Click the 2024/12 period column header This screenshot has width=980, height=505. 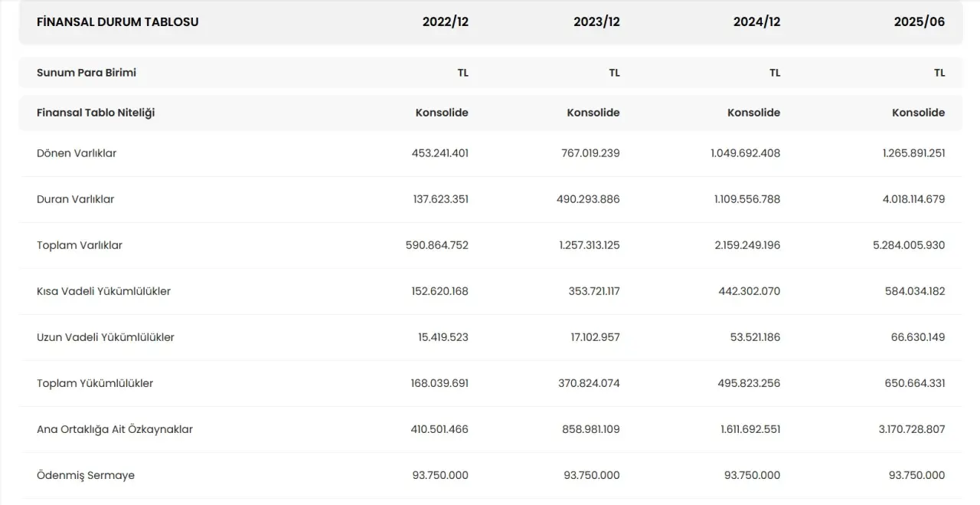(x=756, y=22)
